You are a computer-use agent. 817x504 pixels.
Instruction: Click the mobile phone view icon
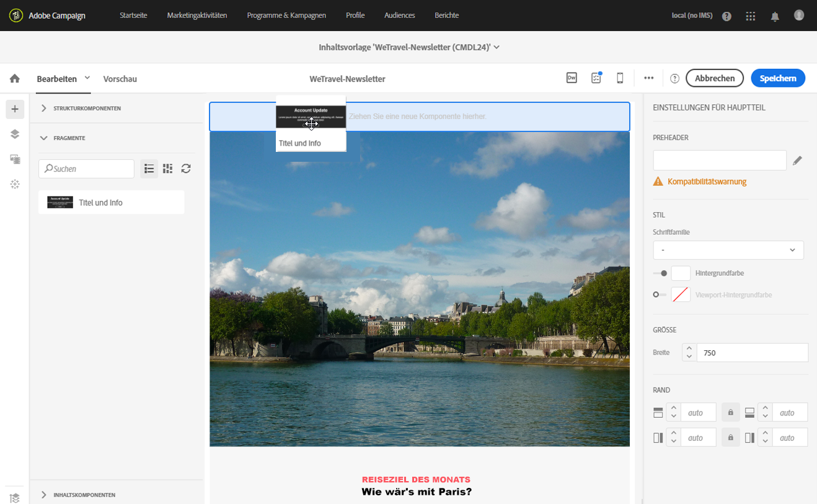click(620, 78)
